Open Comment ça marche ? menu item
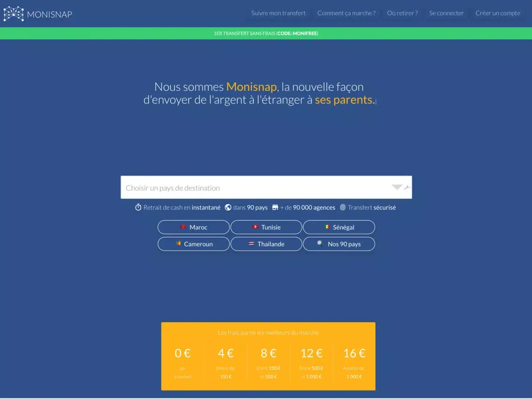The width and height of the screenshot is (532, 399). click(x=347, y=13)
